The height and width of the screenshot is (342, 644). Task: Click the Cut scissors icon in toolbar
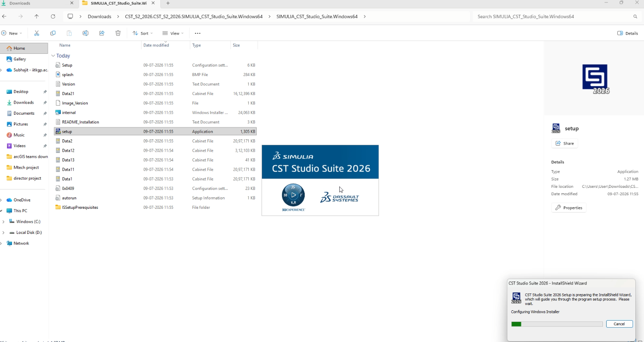pyautogui.click(x=37, y=33)
